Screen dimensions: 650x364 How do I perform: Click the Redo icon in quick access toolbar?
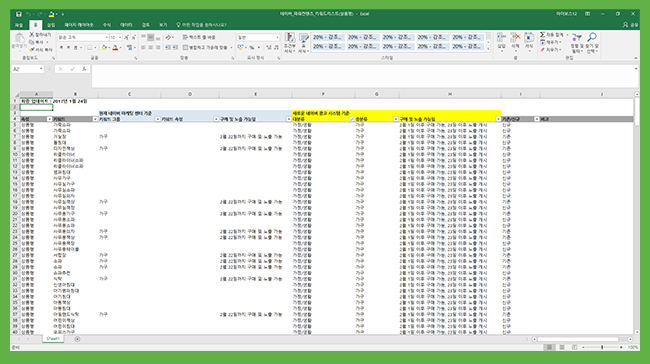41,14
